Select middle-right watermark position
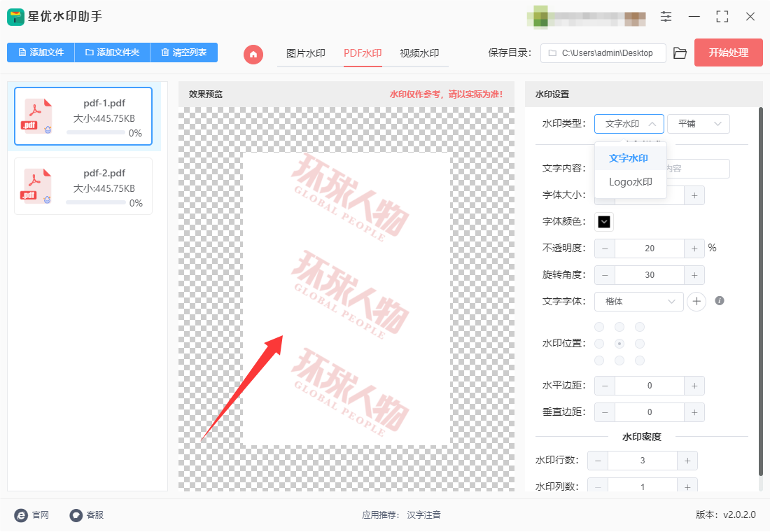The height and width of the screenshot is (532, 770). click(639, 344)
